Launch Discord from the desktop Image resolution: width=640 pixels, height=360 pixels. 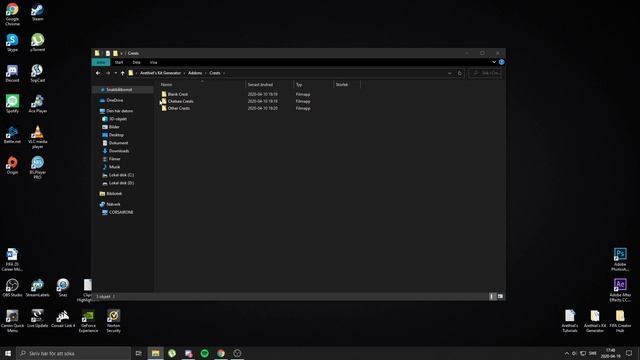(x=12, y=73)
